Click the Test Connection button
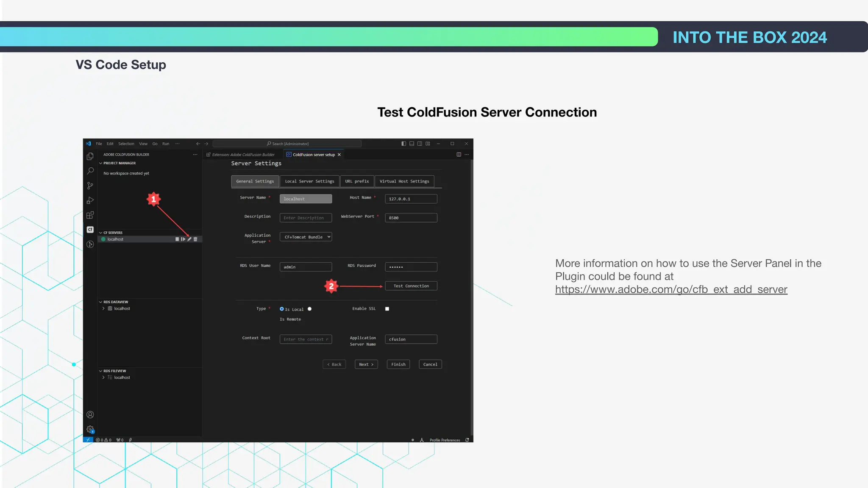The width and height of the screenshot is (868, 488). pos(411,286)
